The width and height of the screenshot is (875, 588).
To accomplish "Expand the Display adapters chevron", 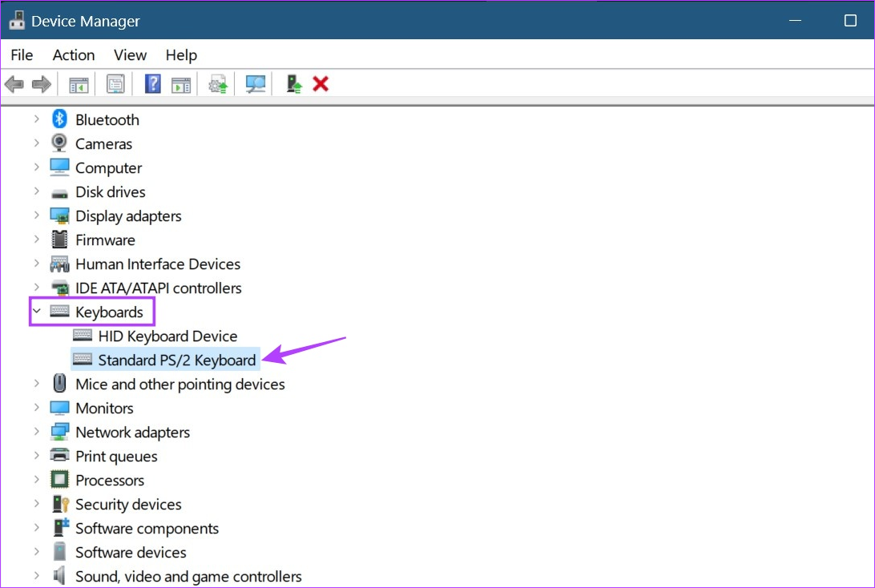I will click(37, 215).
